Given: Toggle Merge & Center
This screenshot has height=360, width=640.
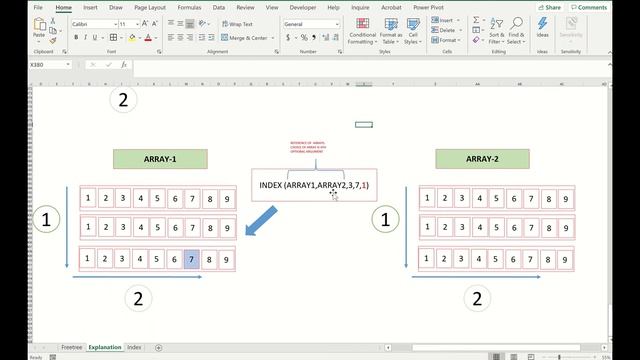Looking at the screenshot, I should [244, 38].
